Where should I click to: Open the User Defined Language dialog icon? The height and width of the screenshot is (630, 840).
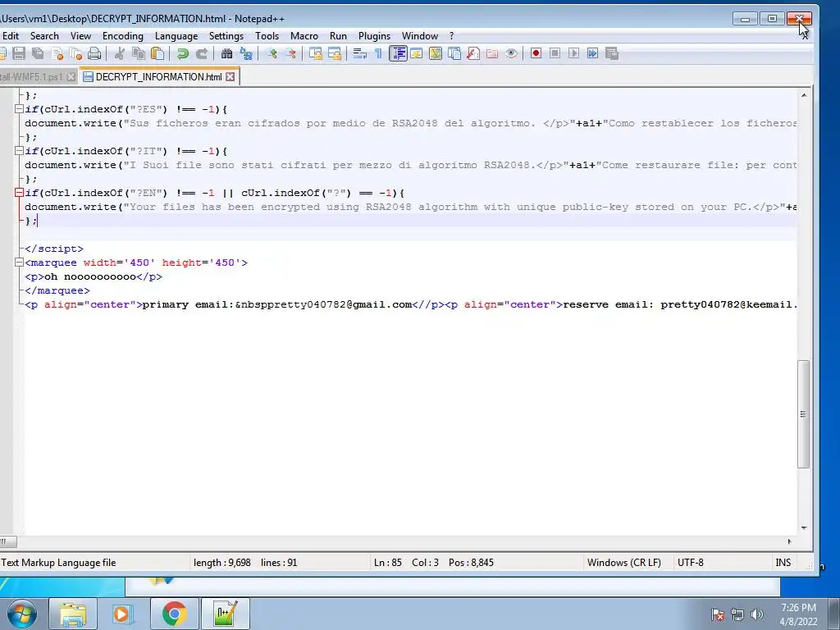click(x=416, y=53)
